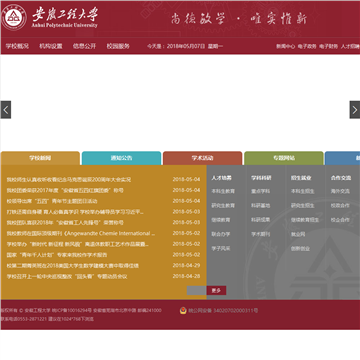
Task: Select the 专题网站 tab
Action: click(284, 158)
